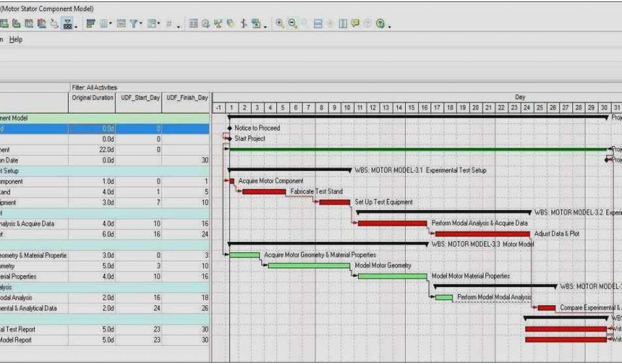Sort by Original Duration column header
This screenshot has width=622, height=364.
(x=92, y=98)
